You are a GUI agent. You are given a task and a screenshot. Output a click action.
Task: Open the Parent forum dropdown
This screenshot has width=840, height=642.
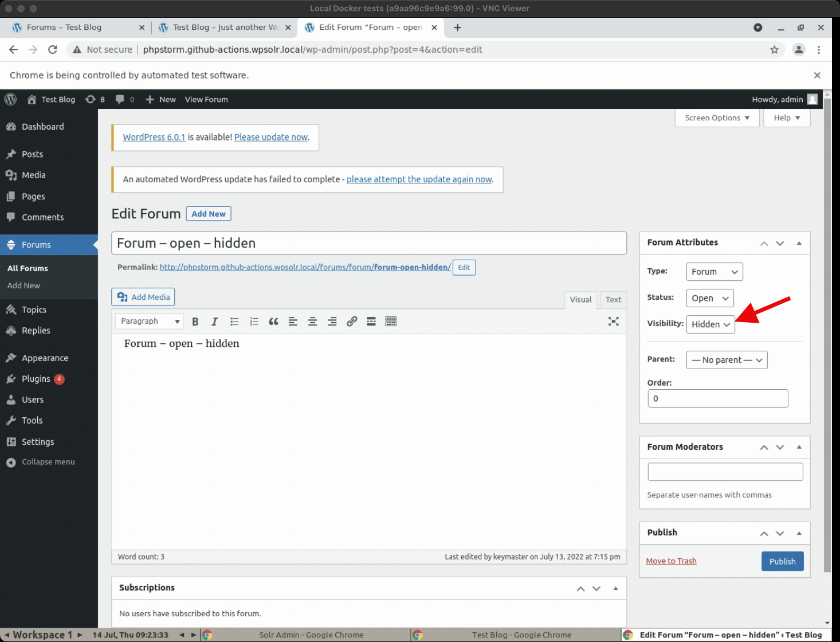coord(727,360)
